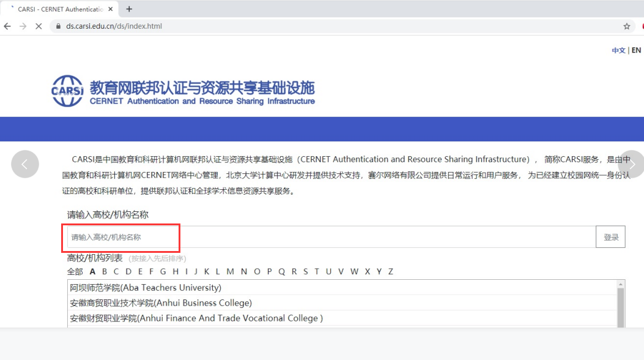The image size is (644, 360).
Task: Show all institutions with 全部 filter
Action: 75,272
